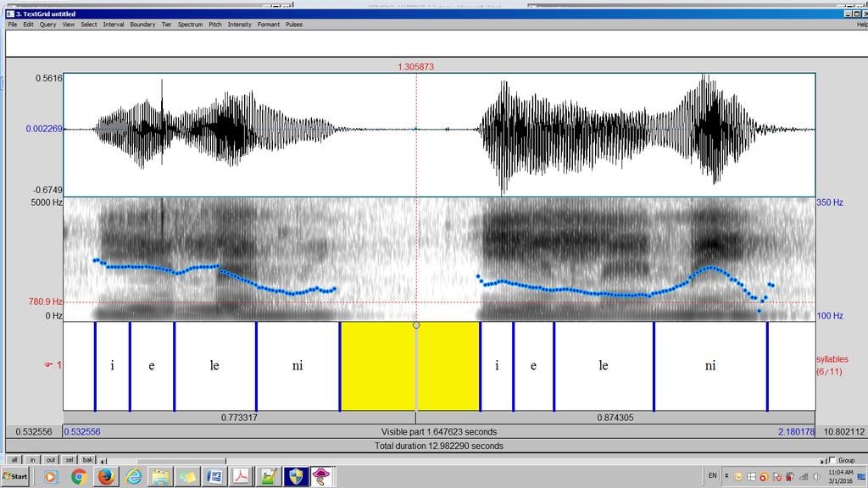Screen dimensions: 868x488
Task: Open the Formant menu
Action: pos(268,25)
